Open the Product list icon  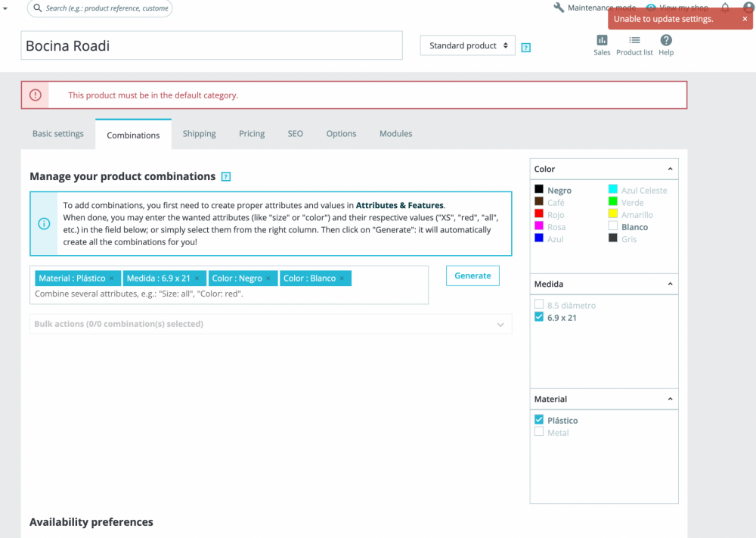(x=634, y=40)
